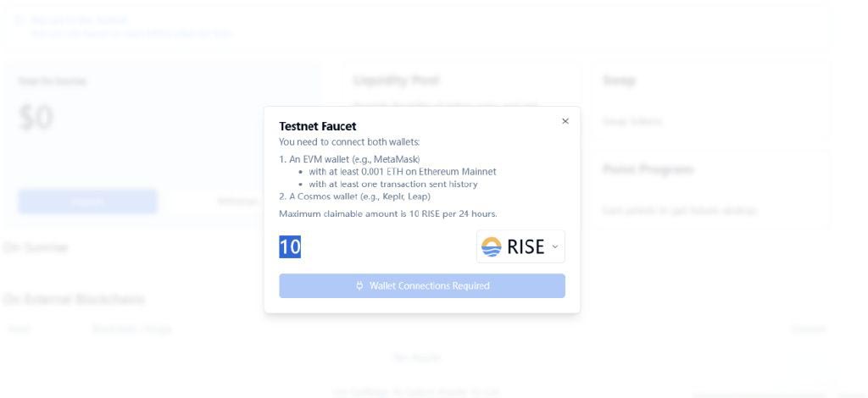This screenshot has width=868, height=398.
Task: Click the $0 balance amount
Action: point(36,118)
